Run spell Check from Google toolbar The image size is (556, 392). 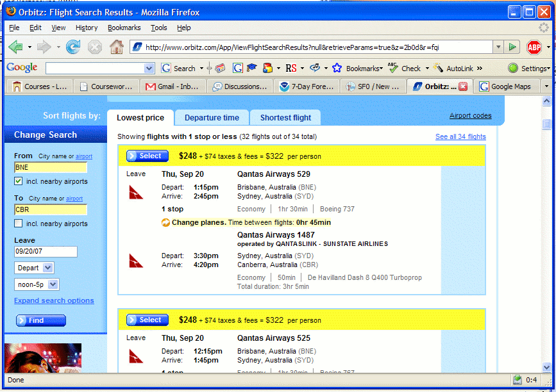tap(404, 68)
